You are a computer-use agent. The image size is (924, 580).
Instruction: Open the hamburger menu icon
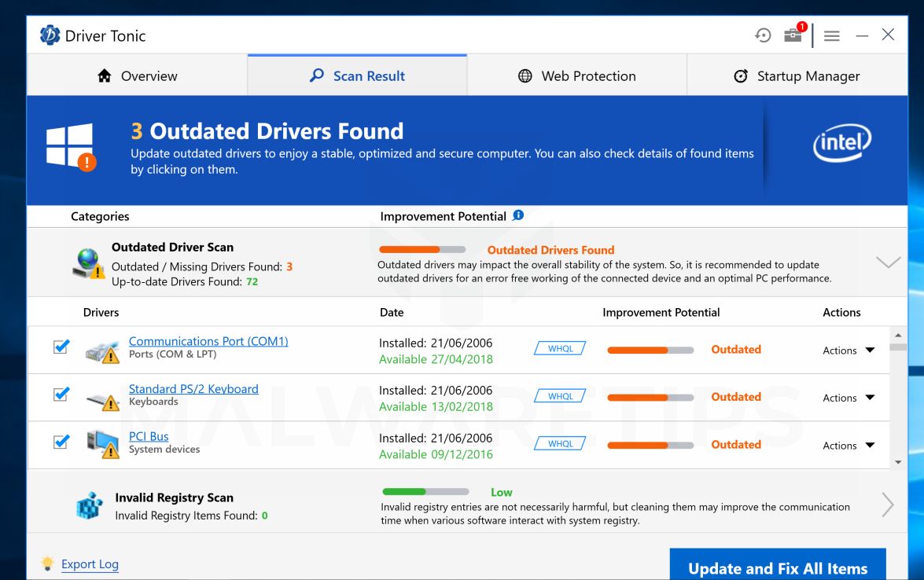click(831, 36)
